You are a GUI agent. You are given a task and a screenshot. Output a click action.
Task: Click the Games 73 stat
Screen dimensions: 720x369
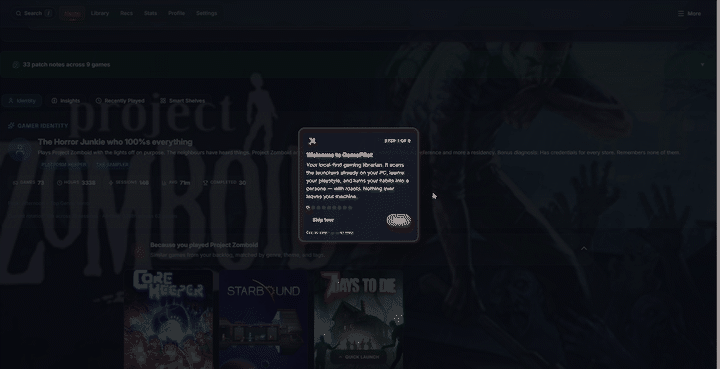click(x=28, y=183)
